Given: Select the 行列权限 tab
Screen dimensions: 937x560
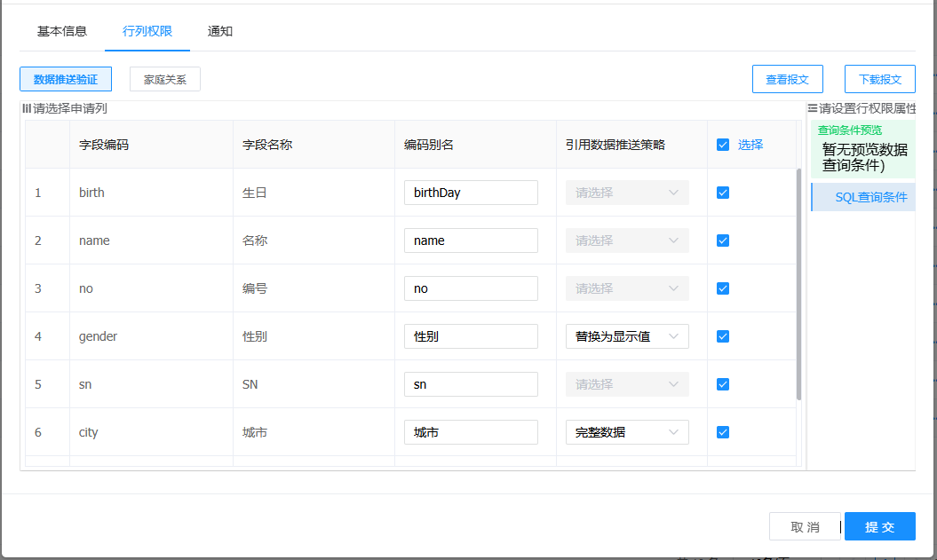Looking at the screenshot, I should coord(147,31).
